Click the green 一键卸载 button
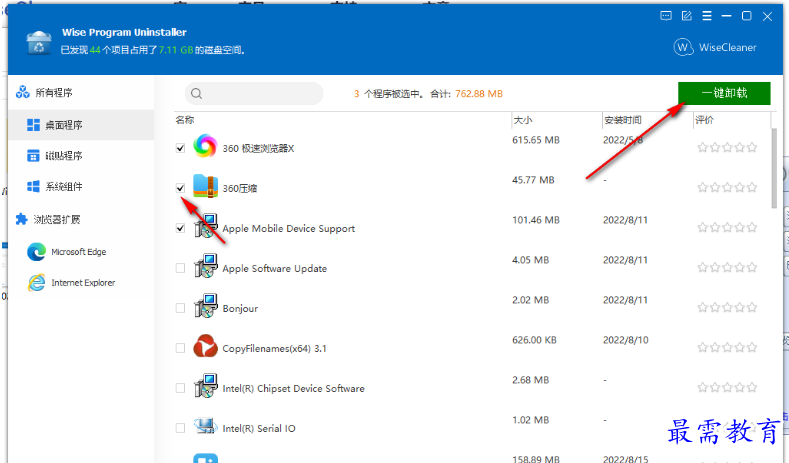This screenshot has width=789, height=463. point(724,93)
